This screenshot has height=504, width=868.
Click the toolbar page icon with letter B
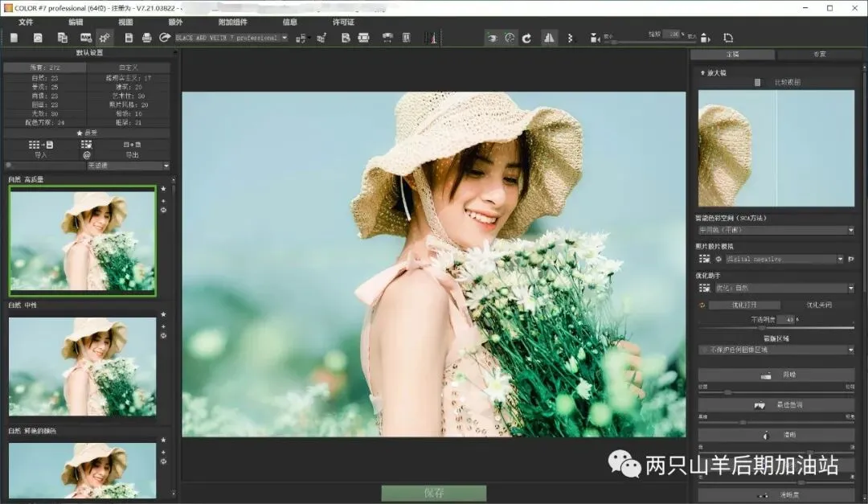tap(346, 38)
